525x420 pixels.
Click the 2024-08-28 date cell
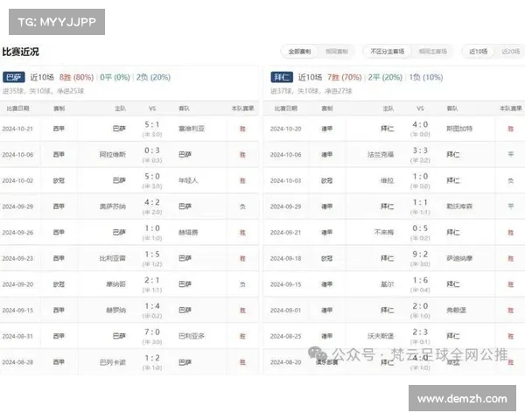(x=17, y=362)
